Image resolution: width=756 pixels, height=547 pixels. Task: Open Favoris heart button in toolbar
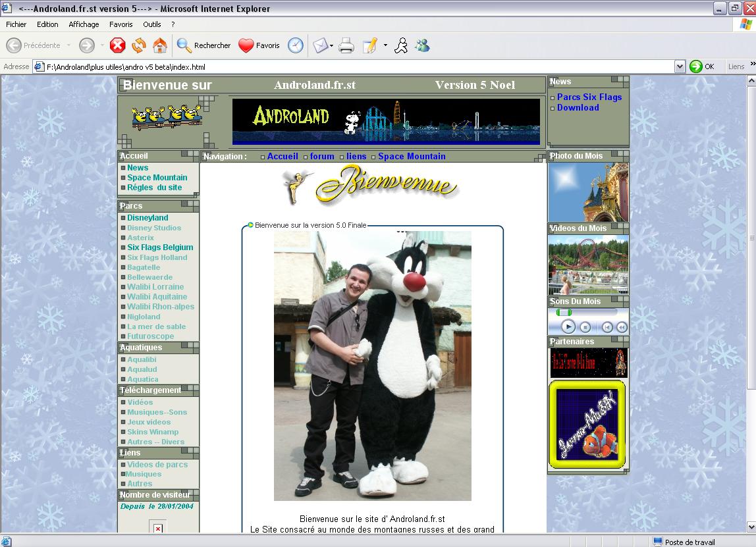tap(259, 45)
